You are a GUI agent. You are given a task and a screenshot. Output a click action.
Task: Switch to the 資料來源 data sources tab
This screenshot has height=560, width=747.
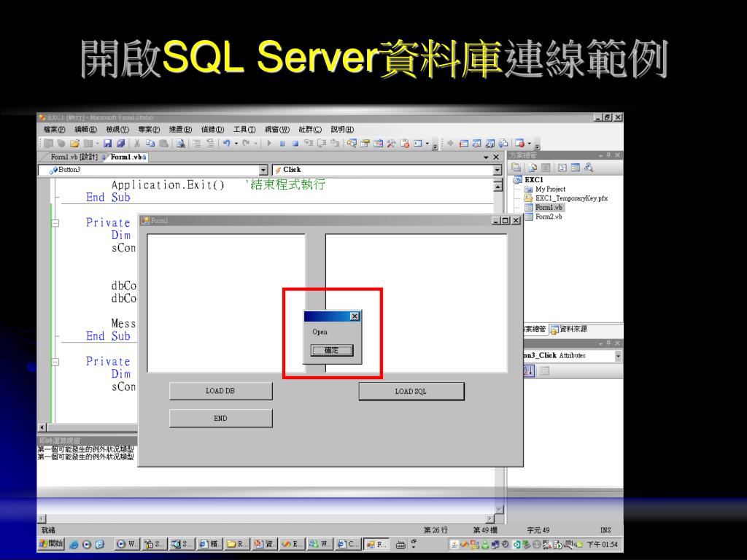[569, 329]
